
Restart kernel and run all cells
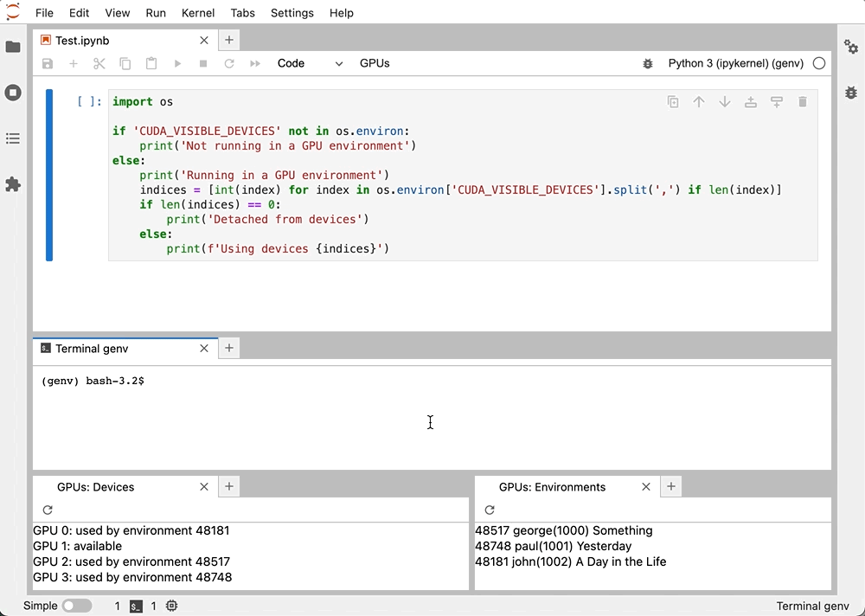[x=255, y=63]
